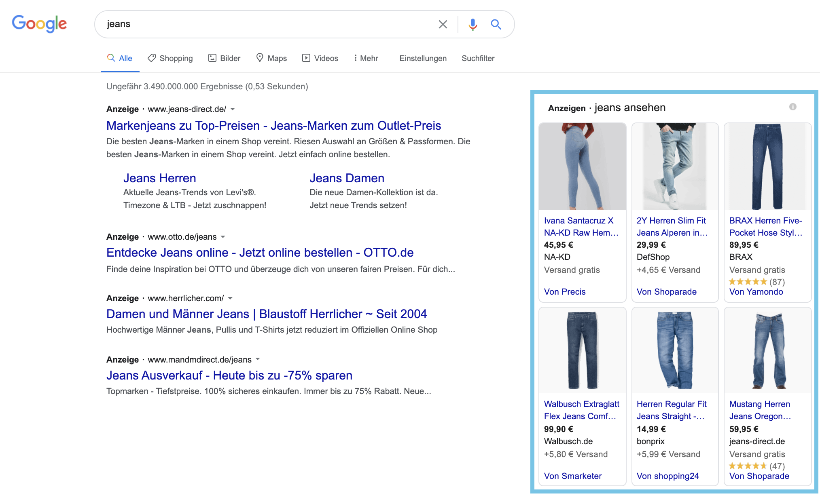Image resolution: width=820 pixels, height=504 pixels.
Task: Expand the arrow next to www.otto.de/jeans
Action: [223, 237]
